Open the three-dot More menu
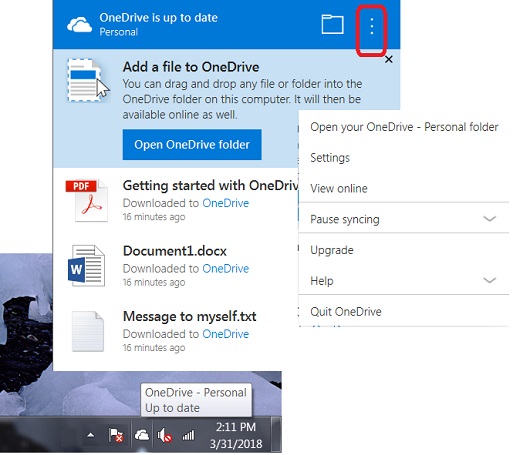This screenshot has height=455, width=520. point(372,26)
